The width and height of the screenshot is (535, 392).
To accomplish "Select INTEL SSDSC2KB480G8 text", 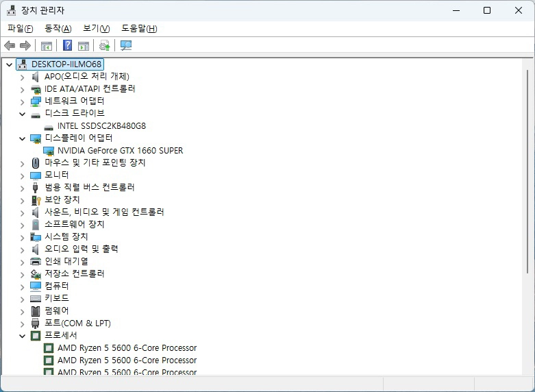I will (x=101, y=126).
